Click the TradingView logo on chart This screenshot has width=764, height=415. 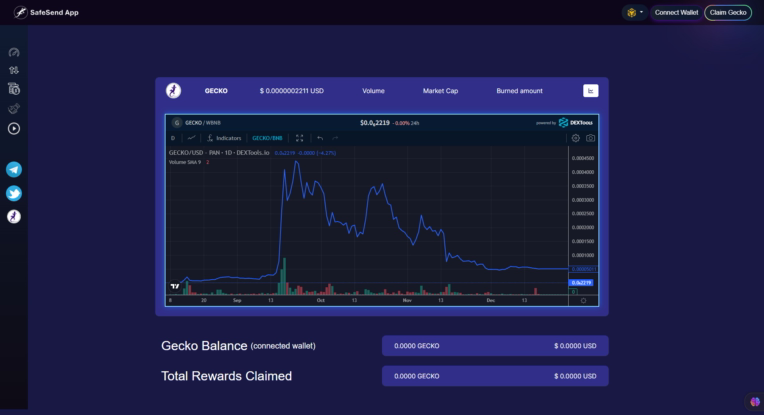[x=175, y=286]
